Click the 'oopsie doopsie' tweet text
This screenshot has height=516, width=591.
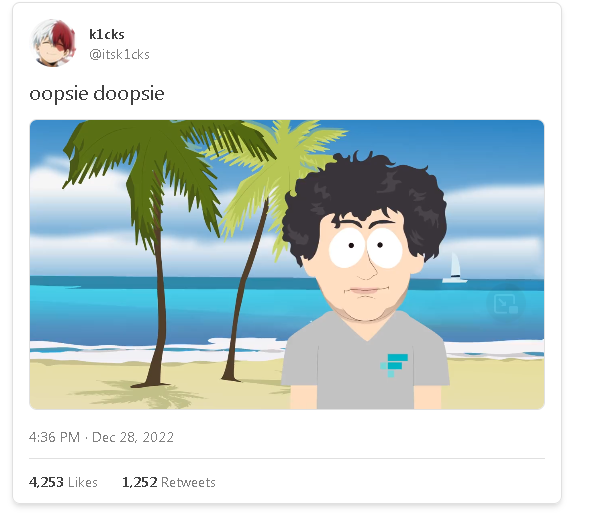97,94
